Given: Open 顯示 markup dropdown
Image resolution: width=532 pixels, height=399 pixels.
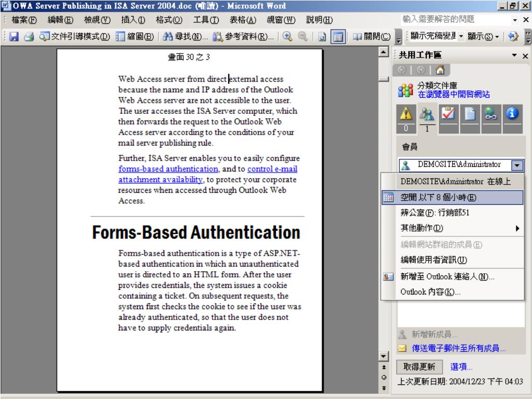Looking at the screenshot, I should 483,36.
